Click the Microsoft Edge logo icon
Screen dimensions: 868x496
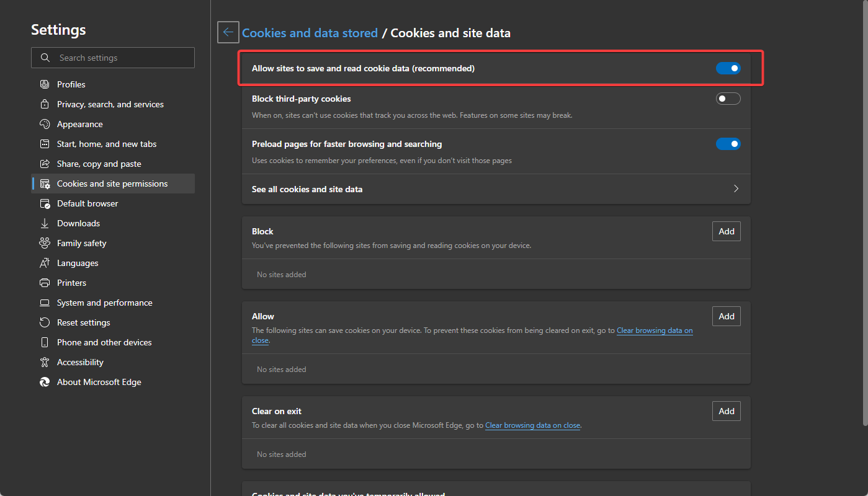pyautogui.click(x=45, y=382)
